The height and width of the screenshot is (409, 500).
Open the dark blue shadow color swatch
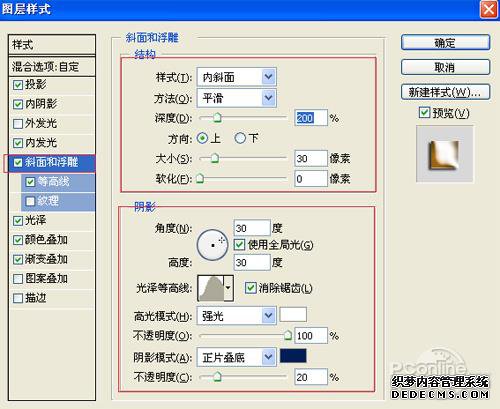coord(293,356)
